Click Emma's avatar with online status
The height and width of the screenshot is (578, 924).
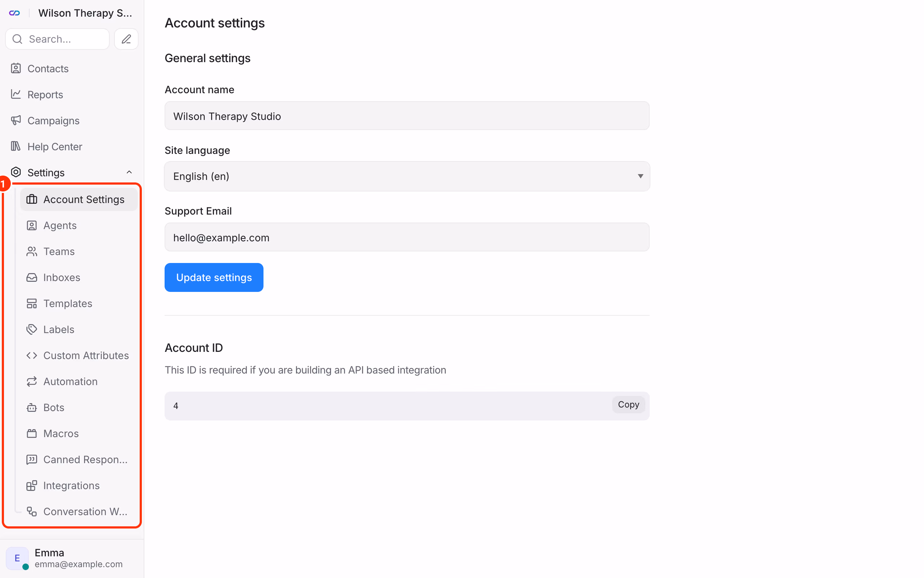tap(17, 558)
